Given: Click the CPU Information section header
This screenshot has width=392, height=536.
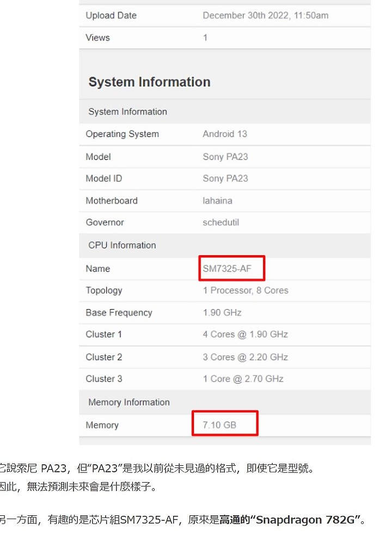Looking at the screenshot, I should (122, 245).
